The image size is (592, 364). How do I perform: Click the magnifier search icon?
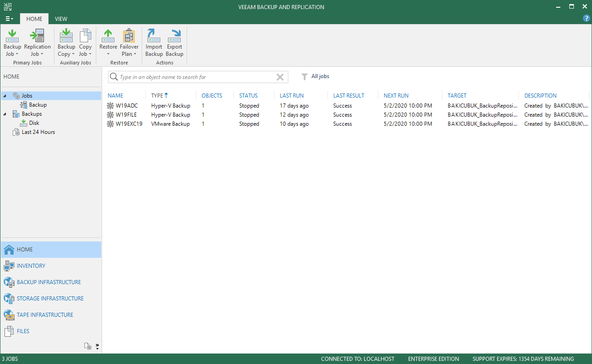click(114, 77)
